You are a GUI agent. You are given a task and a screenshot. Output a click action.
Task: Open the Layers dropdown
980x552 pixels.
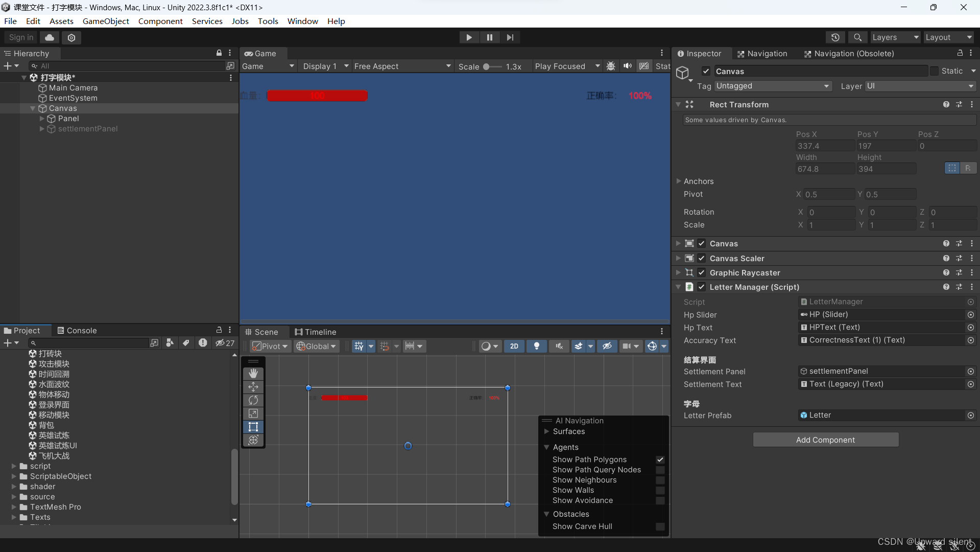click(x=895, y=37)
